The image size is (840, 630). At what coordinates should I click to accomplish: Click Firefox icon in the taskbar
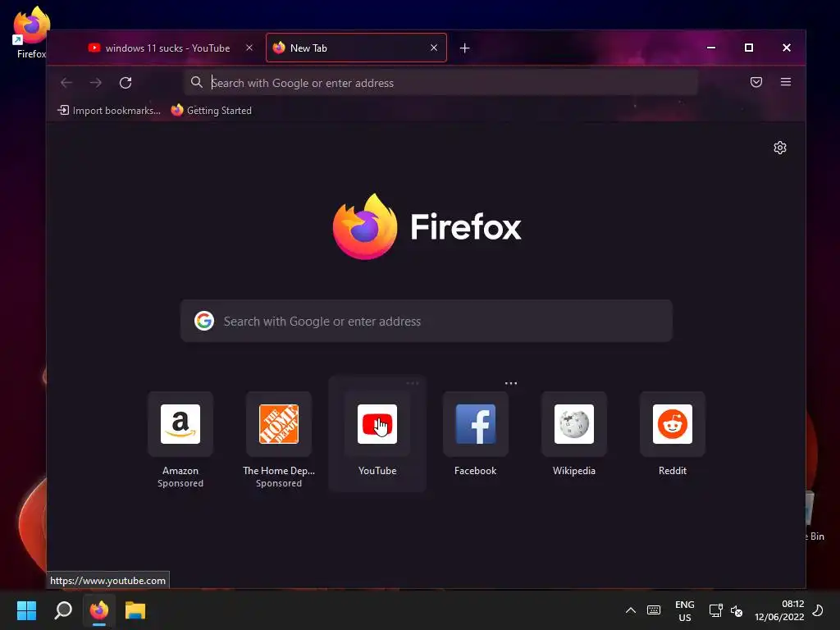click(x=99, y=610)
